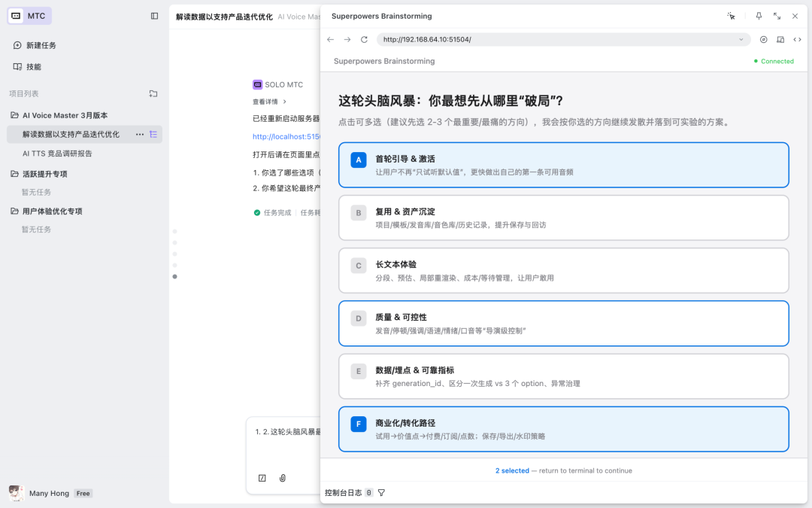Deselect option F 商业化/转化路径 card
Viewport: 812px width, 508px height.
(563, 429)
